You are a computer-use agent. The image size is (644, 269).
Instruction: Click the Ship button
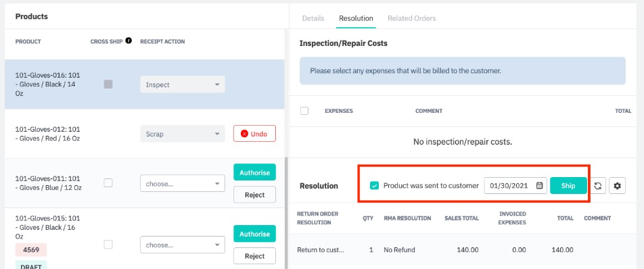coord(568,186)
